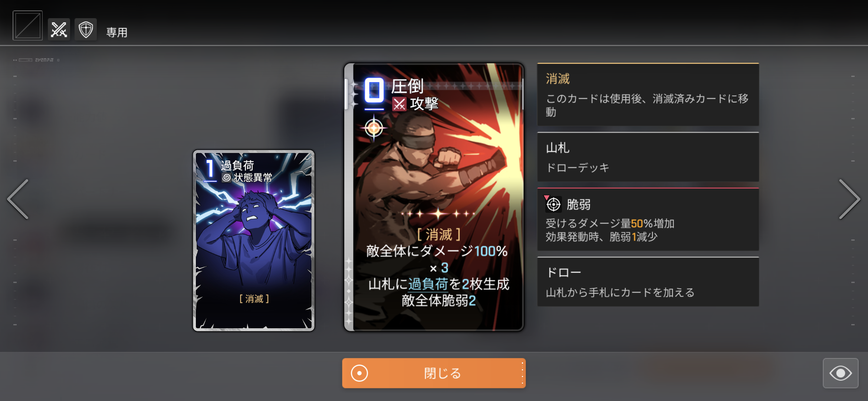Select the 山札 keyword description panel
Image resolution: width=868 pixels, height=401 pixels.
click(648, 157)
